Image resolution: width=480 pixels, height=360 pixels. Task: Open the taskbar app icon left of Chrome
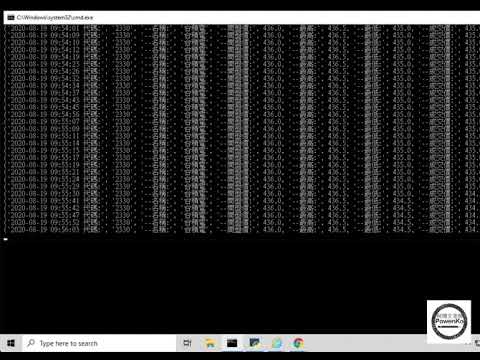click(277, 343)
